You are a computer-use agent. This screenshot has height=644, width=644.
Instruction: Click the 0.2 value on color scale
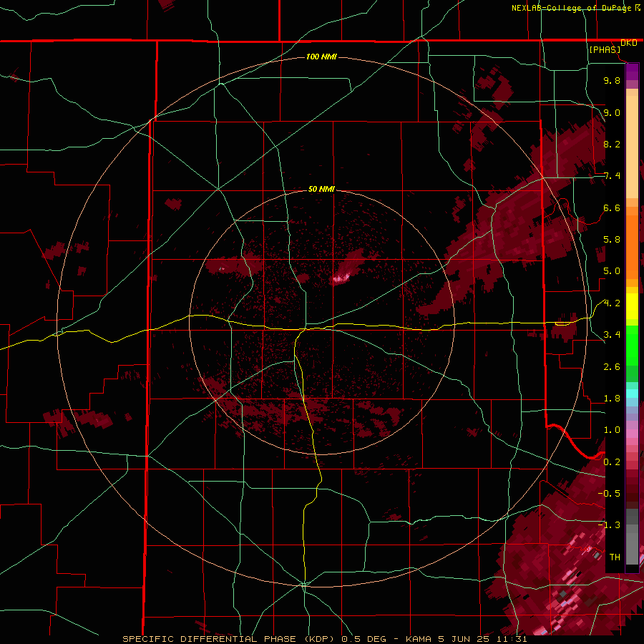(x=612, y=462)
